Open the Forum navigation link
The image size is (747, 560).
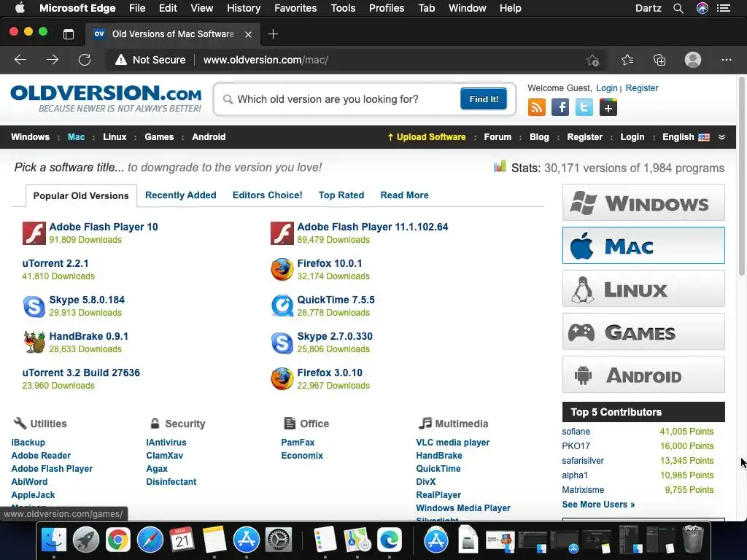tap(498, 137)
